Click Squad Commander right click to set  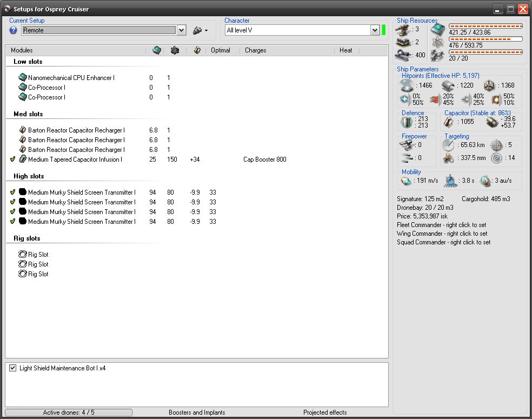[x=443, y=242]
